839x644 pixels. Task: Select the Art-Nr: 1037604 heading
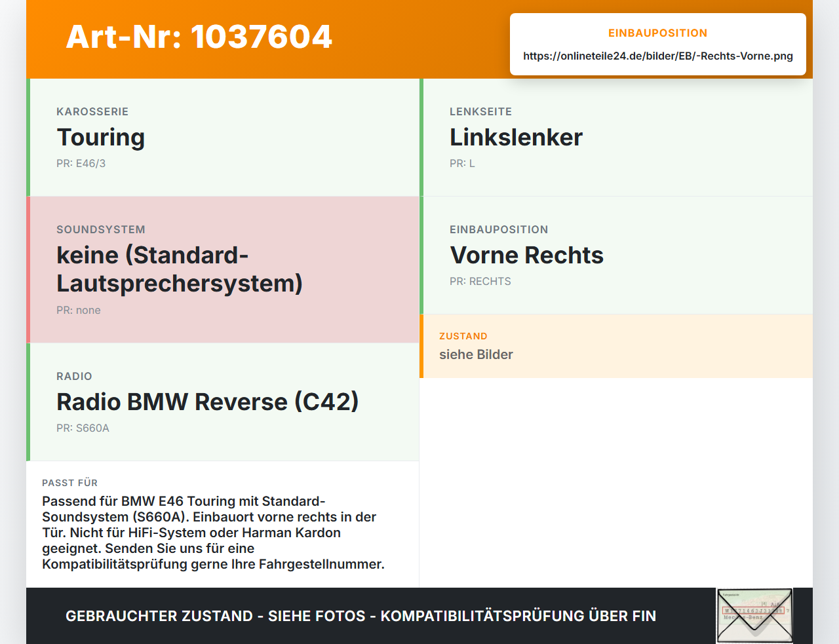pyautogui.click(x=199, y=37)
